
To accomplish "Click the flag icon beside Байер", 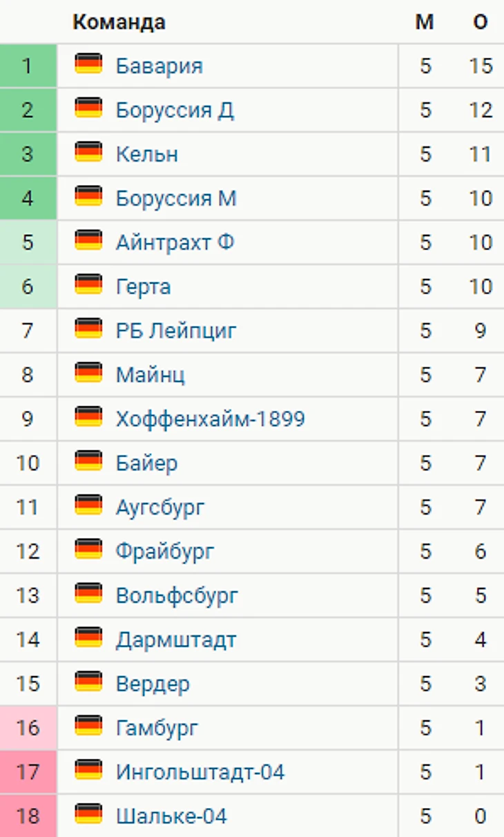I will [88, 462].
